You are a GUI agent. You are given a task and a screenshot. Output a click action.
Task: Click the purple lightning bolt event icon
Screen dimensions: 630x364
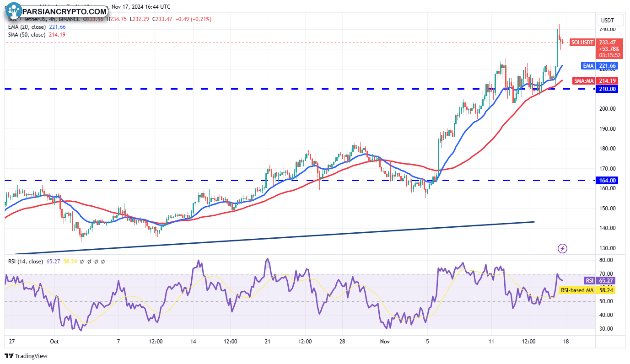(563, 248)
